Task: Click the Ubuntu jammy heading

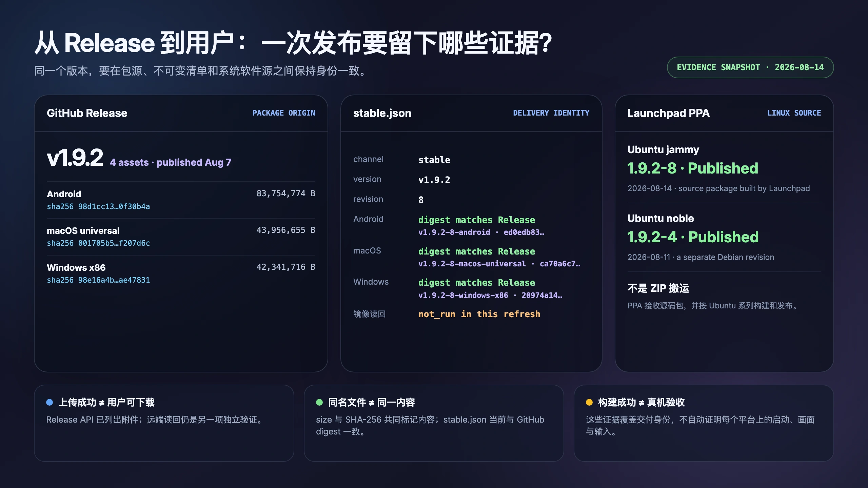Action: coord(663,149)
